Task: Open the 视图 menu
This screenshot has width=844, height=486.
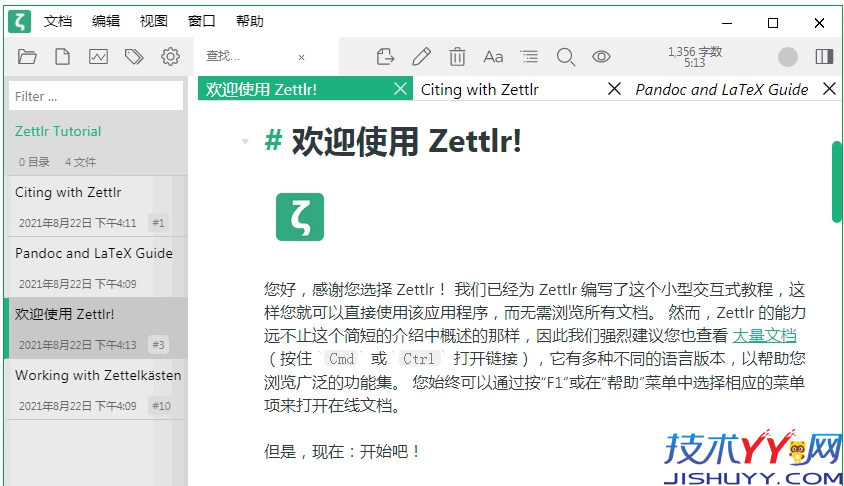Action: pyautogui.click(x=154, y=22)
